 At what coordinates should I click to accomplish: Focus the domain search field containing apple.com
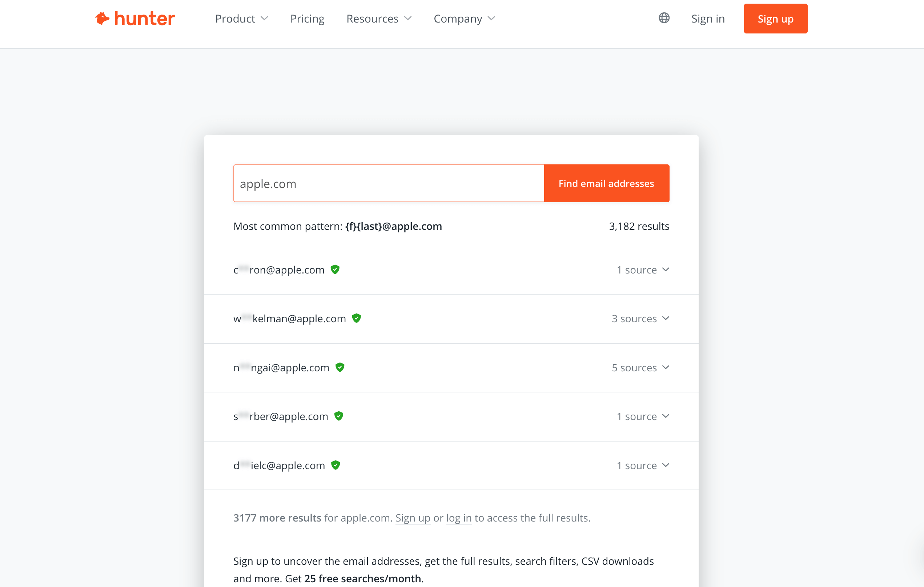tap(389, 184)
